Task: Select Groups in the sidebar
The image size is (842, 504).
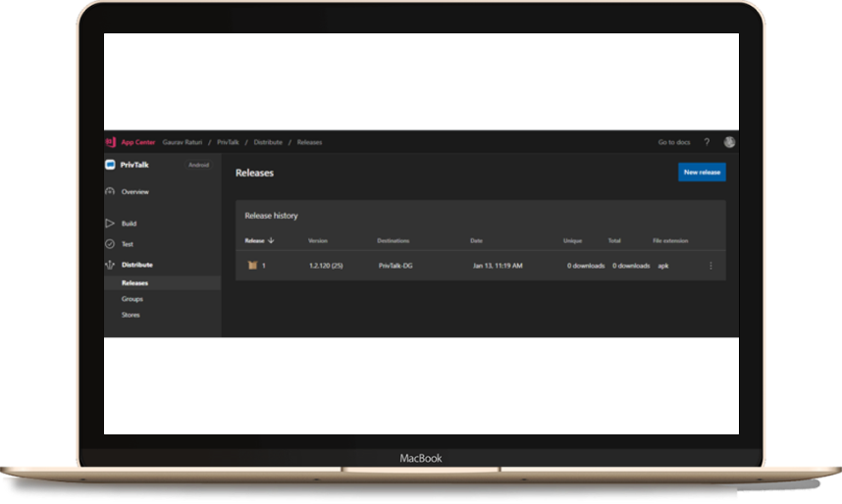Action: pyautogui.click(x=132, y=299)
